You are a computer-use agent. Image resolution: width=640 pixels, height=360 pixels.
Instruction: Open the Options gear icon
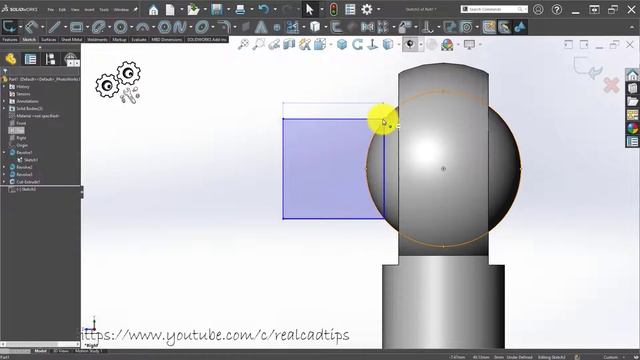[x=367, y=9]
